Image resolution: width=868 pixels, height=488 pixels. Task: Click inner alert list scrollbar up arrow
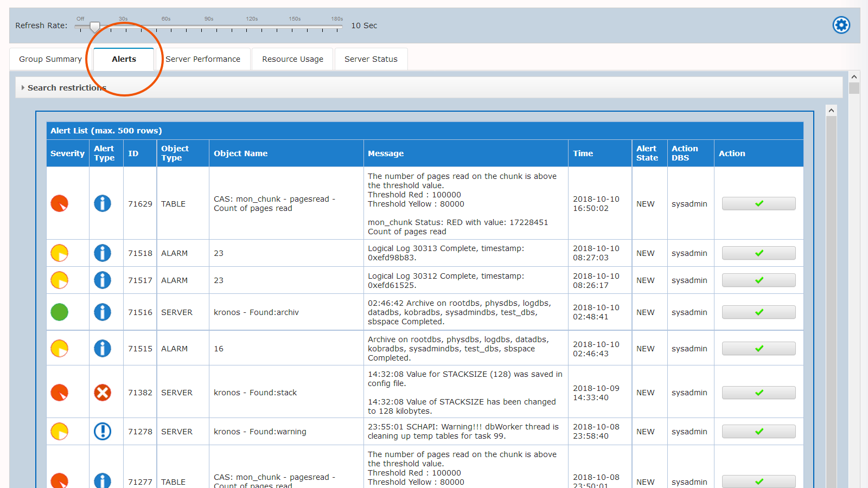[831, 111]
